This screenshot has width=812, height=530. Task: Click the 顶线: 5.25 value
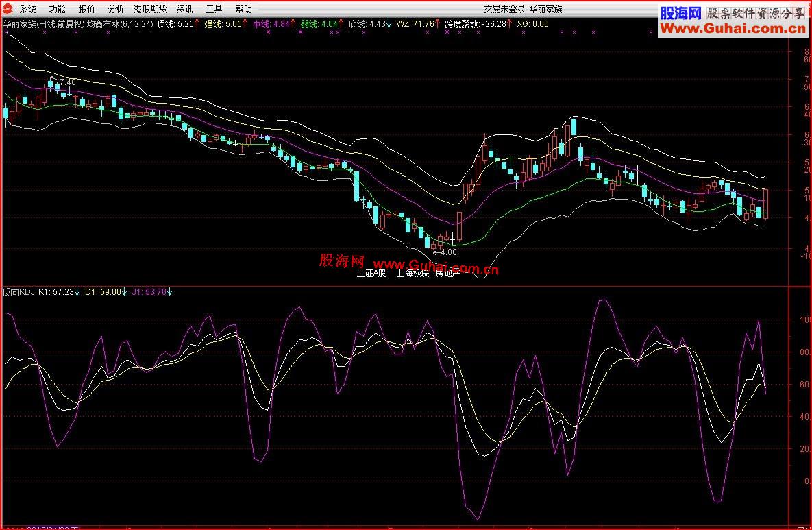(x=175, y=24)
